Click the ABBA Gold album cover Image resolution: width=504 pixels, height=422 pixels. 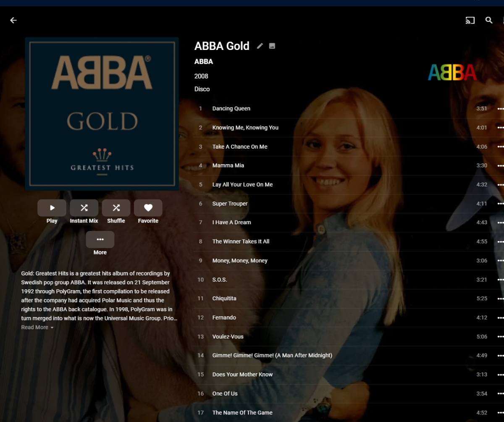[x=102, y=114]
